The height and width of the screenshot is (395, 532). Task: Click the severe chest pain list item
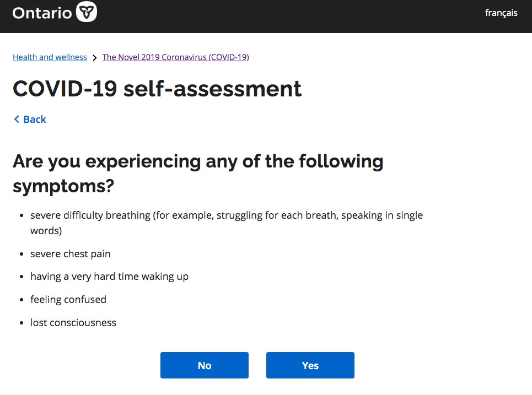70,253
